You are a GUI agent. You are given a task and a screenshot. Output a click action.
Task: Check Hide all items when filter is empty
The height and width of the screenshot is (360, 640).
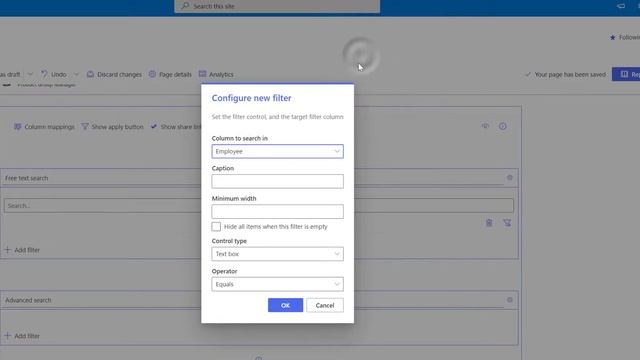[x=216, y=227]
